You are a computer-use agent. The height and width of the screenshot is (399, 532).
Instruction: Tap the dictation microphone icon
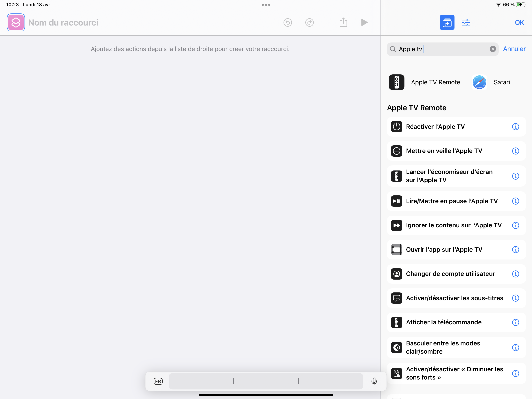click(374, 381)
